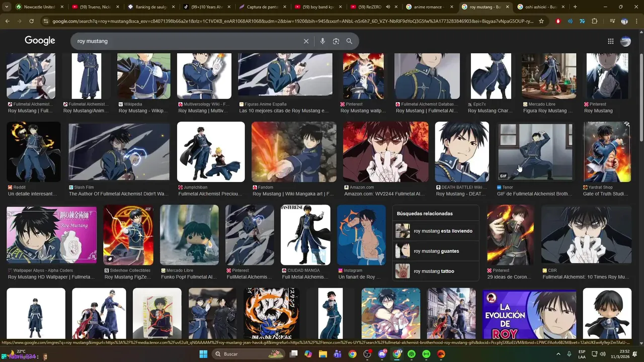Open the Reddit 'Un detalle interesant...' thumbnail
This screenshot has width=644, height=362.
pos(34,152)
